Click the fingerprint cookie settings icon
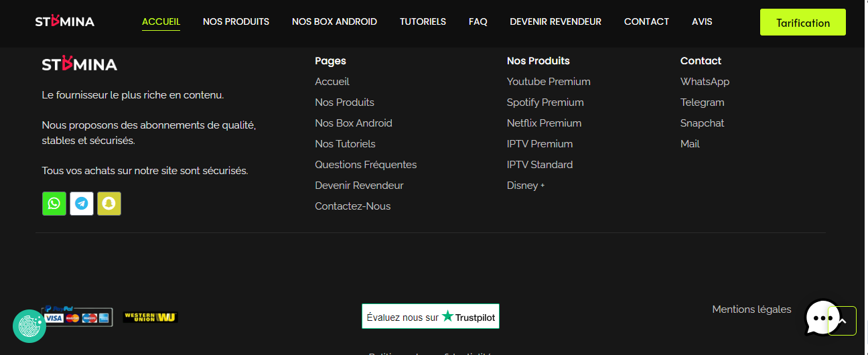The width and height of the screenshot is (868, 355). pyautogui.click(x=29, y=326)
